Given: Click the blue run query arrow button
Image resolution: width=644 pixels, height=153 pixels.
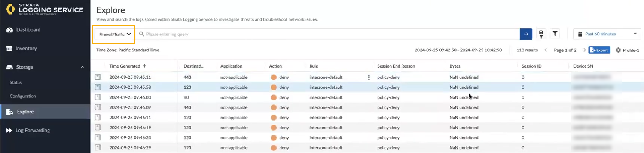Looking at the screenshot, I should [525, 34].
